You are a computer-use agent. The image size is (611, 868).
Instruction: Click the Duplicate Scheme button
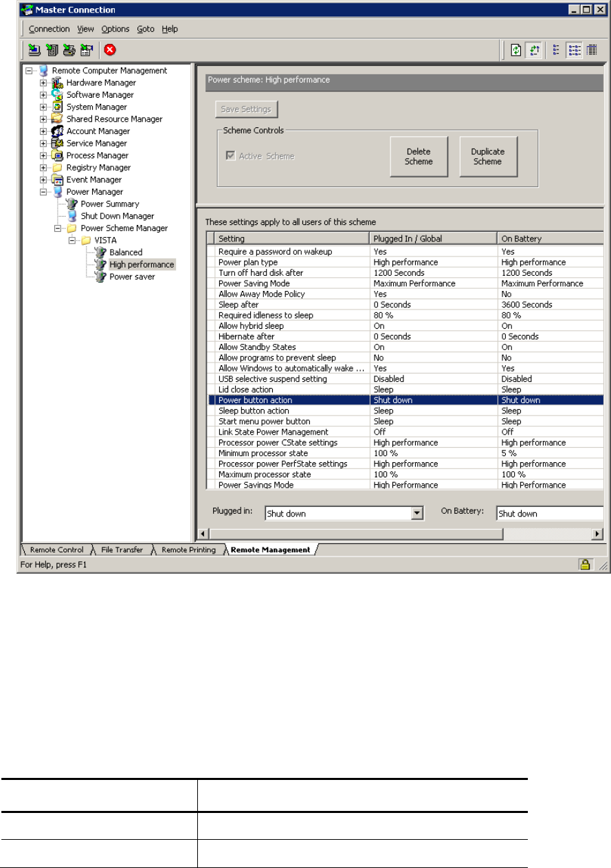[x=488, y=156]
